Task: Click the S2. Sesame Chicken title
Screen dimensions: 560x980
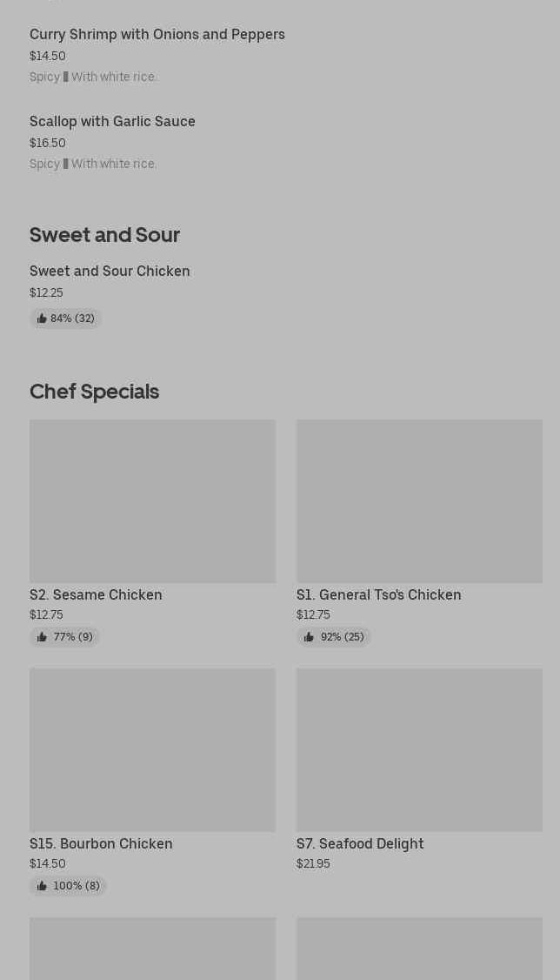Action: [96, 595]
